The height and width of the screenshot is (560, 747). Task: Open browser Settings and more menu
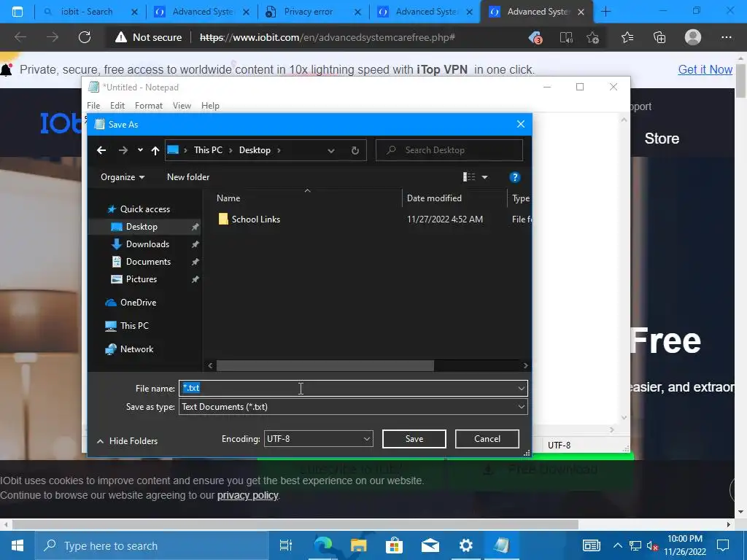(726, 37)
